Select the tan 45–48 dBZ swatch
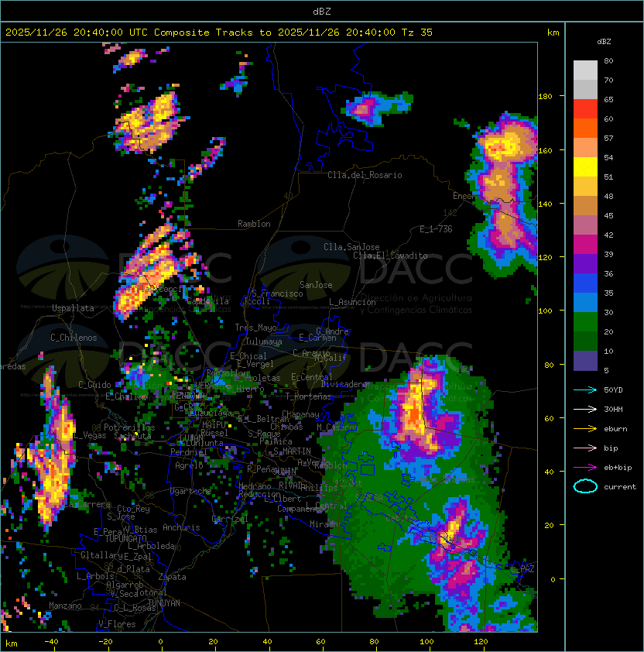This screenshot has height=652, width=644. 585,206
